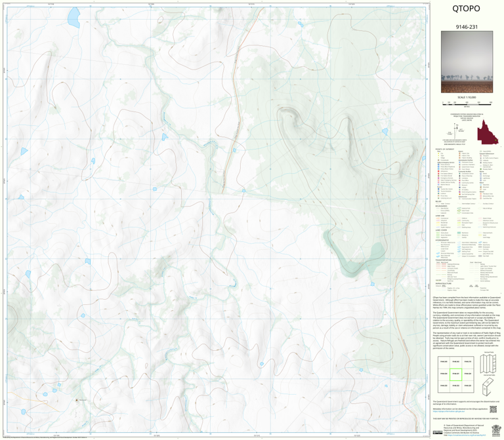Click the homestead marker on the map
The height and width of the screenshot is (440, 504).
[x=77, y=400]
